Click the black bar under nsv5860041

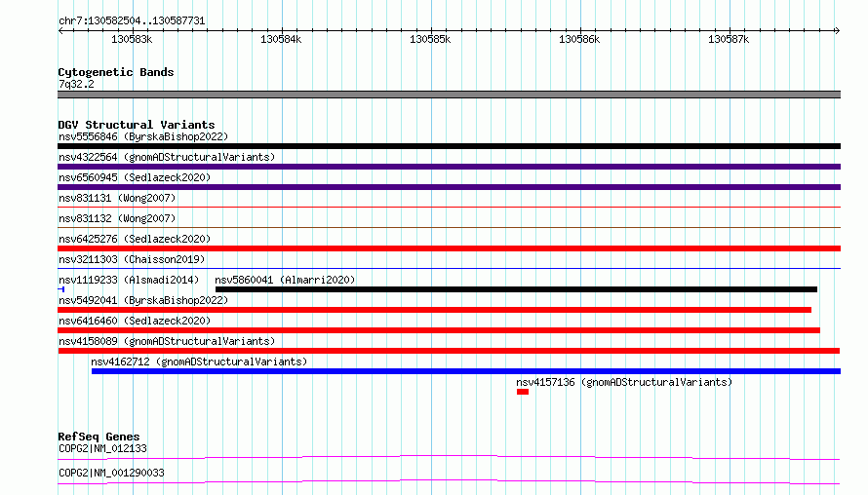point(516,289)
